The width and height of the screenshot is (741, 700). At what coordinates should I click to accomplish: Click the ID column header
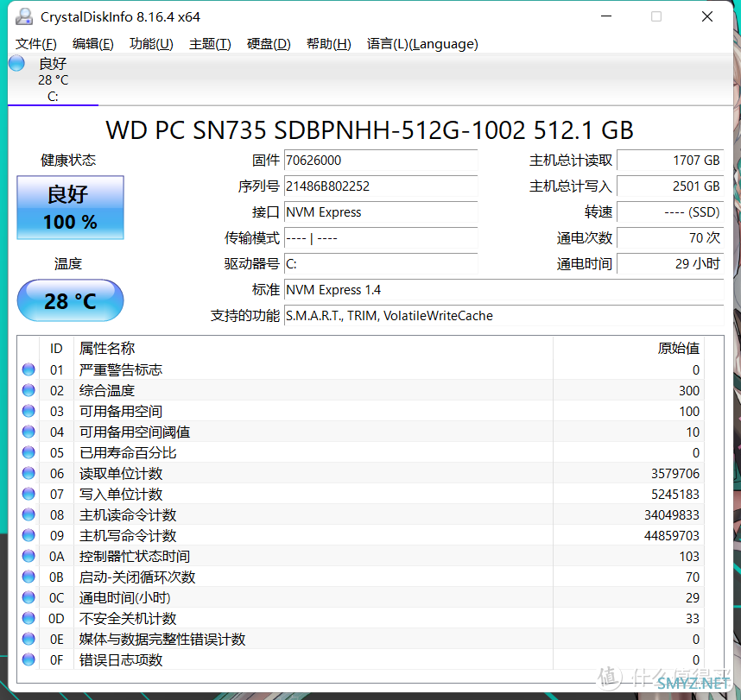[x=56, y=349]
